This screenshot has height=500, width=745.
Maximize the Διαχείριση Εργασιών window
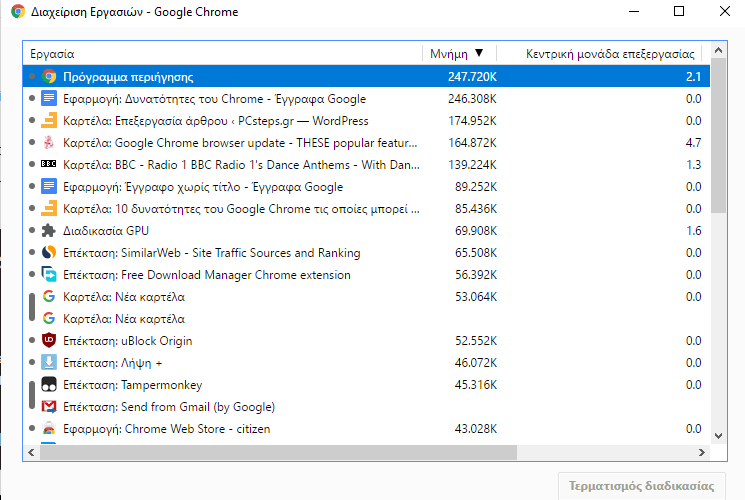coord(679,11)
